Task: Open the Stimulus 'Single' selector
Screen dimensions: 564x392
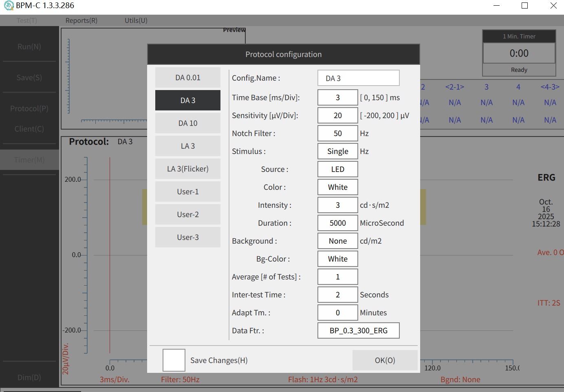Action: pyautogui.click(x=337, y=151)
